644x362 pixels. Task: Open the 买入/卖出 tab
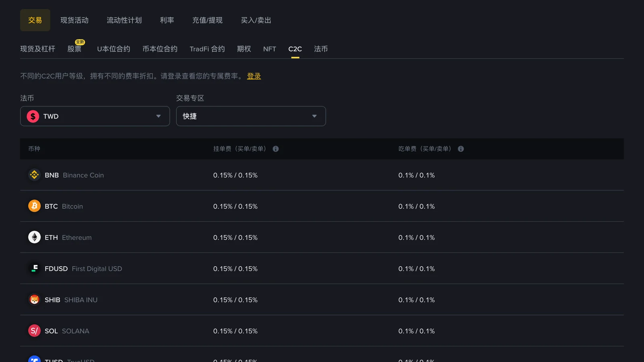point(256,20)
